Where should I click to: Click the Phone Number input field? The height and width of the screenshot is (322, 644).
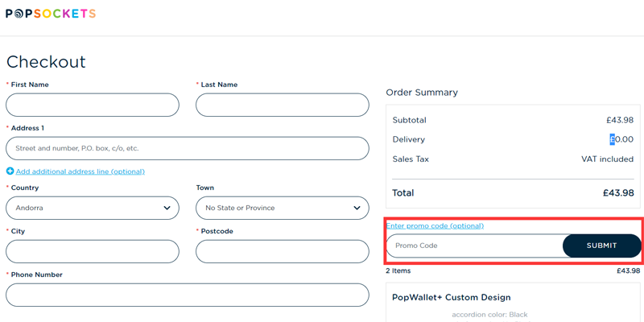[187, 295]
